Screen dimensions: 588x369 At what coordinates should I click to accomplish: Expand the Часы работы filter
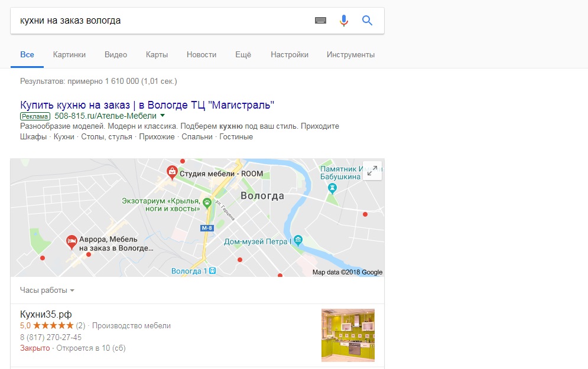[x=47, y=290]
